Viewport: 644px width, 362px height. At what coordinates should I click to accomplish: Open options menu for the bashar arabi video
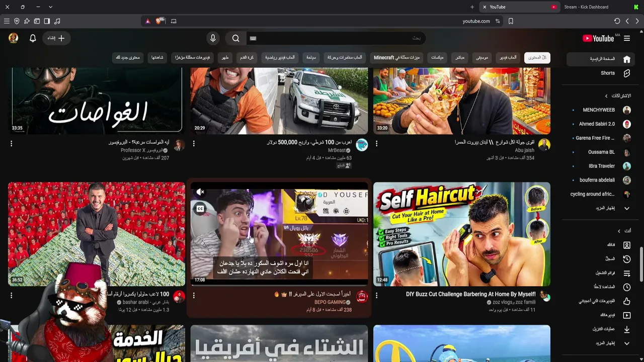pos(11,296)
